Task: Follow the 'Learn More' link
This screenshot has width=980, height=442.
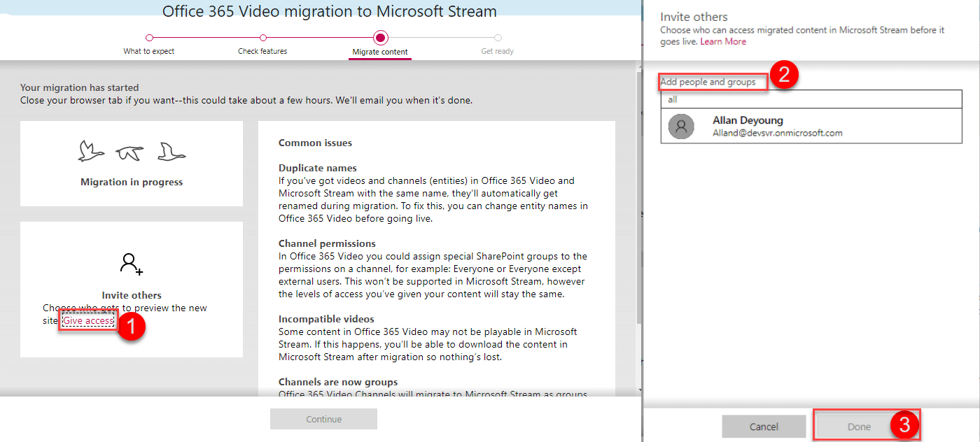Action: [x=723, y=42]
